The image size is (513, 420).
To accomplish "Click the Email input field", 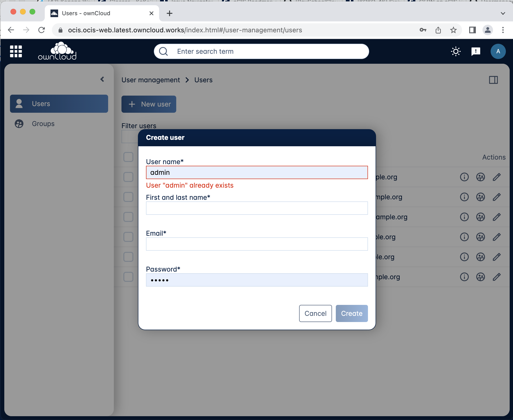I will [x=257, y=244].
